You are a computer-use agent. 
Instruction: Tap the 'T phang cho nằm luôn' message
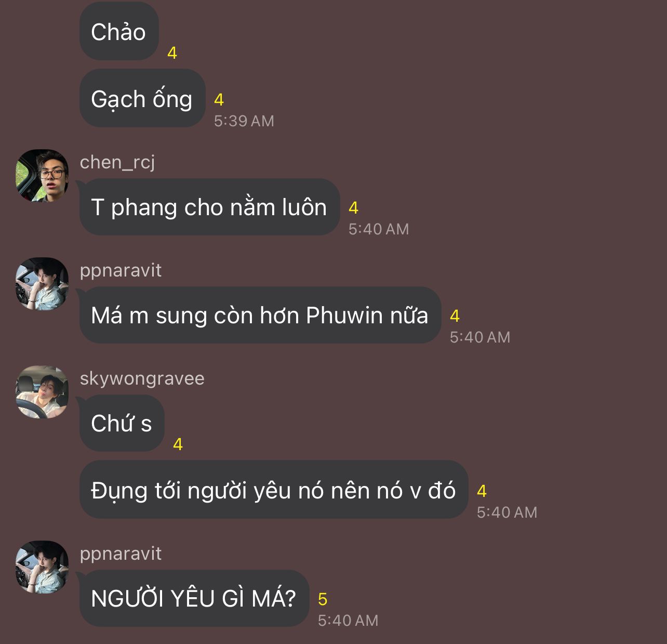(x=209, y=207)
